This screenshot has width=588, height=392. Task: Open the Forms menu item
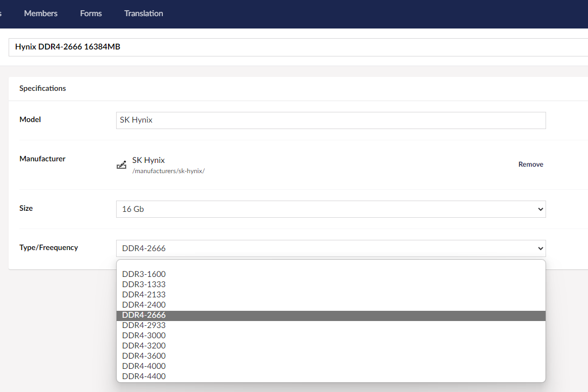(x=91, y=13)
